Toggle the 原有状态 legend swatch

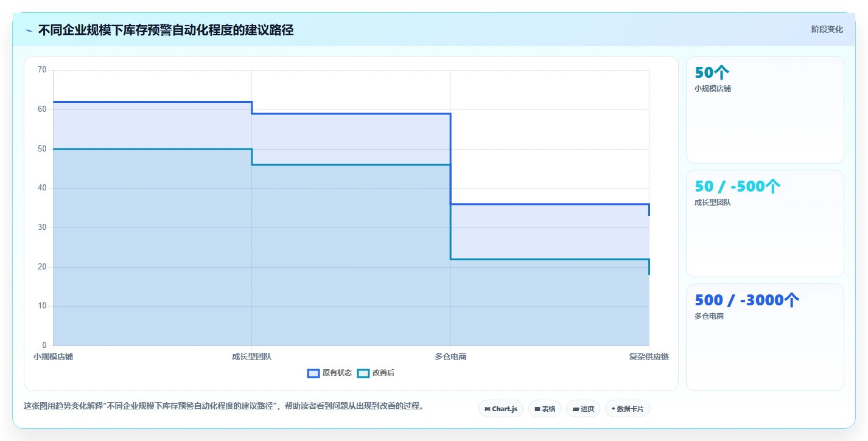point(313,373)
